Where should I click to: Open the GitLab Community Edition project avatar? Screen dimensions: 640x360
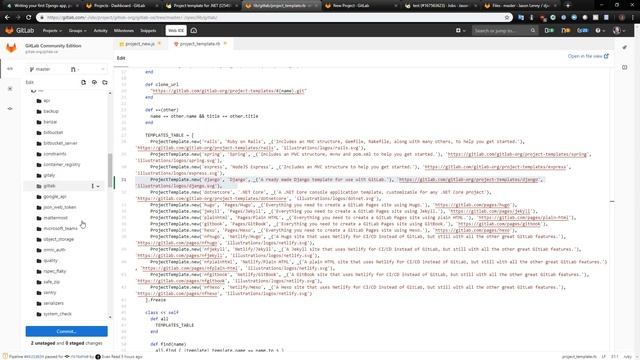(11, 48)
